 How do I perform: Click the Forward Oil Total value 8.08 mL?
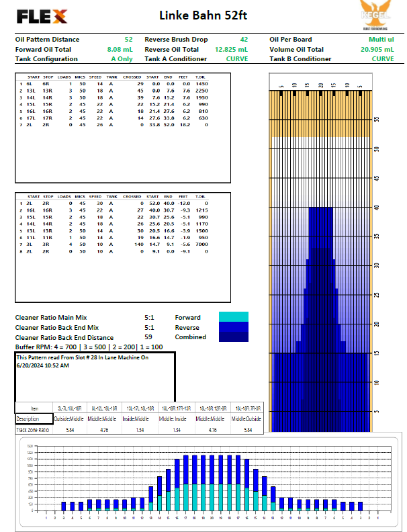(x=120, y=49)
